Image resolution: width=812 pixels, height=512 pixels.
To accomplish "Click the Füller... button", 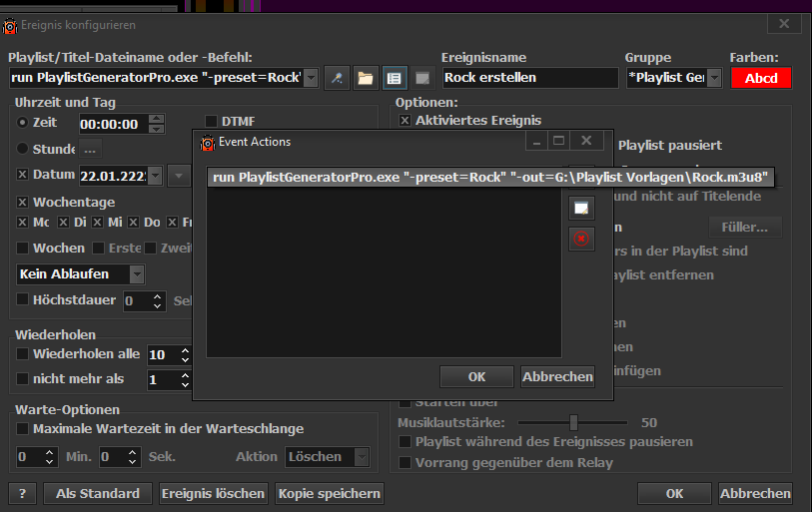I will (745, 227).
